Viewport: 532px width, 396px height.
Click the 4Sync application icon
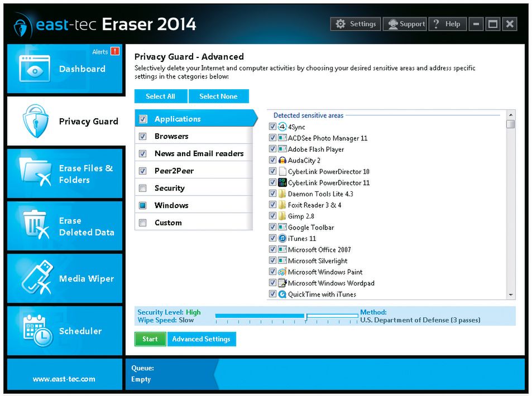pos(282,127)
